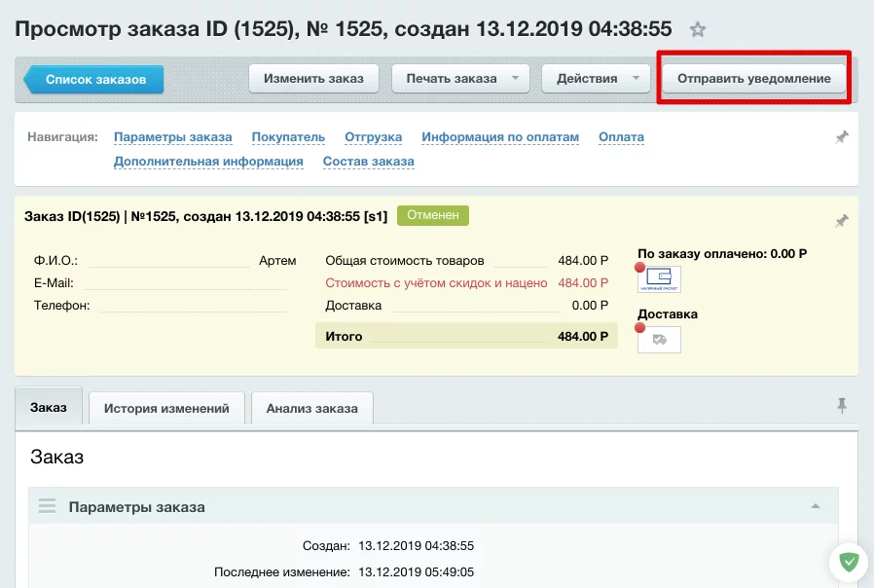Click the drag handle of Параметры заказа section

pos(47,506)
